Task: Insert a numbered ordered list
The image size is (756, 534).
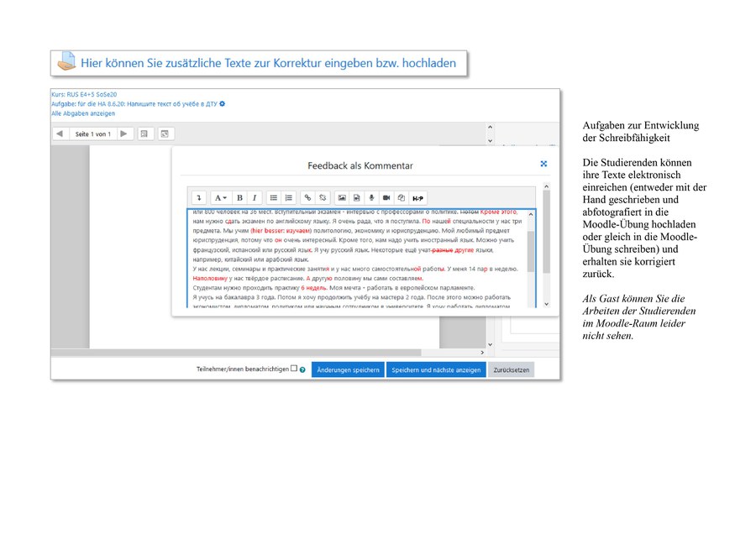Action: pyautogui.click(x=288, y=198)
